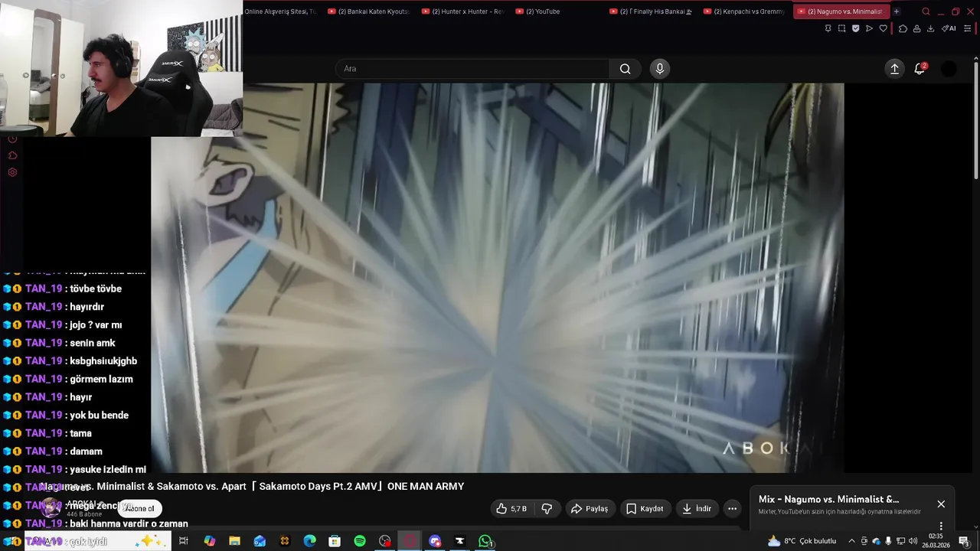This screenshot has width=980, height=551.
Task: Open browser profile account icon
Action: coord(916,28)
